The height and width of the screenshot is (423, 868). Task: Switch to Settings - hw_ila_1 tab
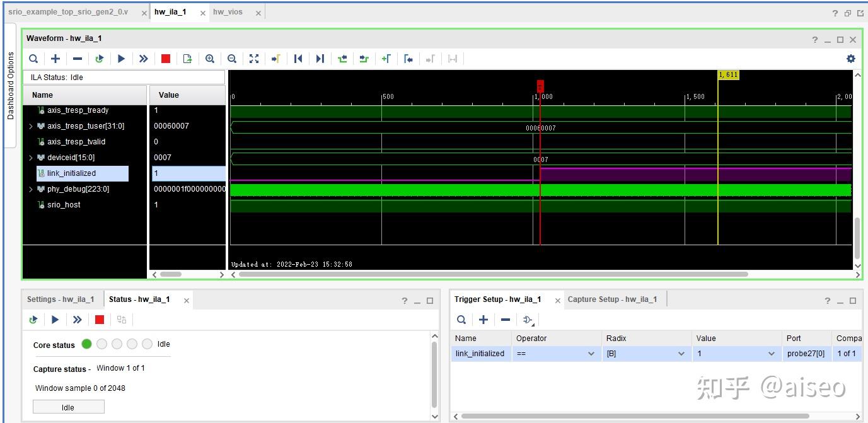pos(61,299)
